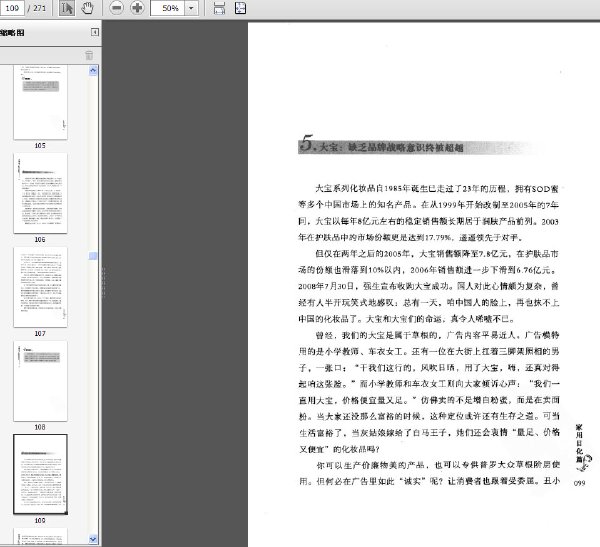The height and width of the screenshot is (547, 600).
Task: Click thumbnails scrollbar up arrow
Action: pyautogui.click(x=93, y=70)
